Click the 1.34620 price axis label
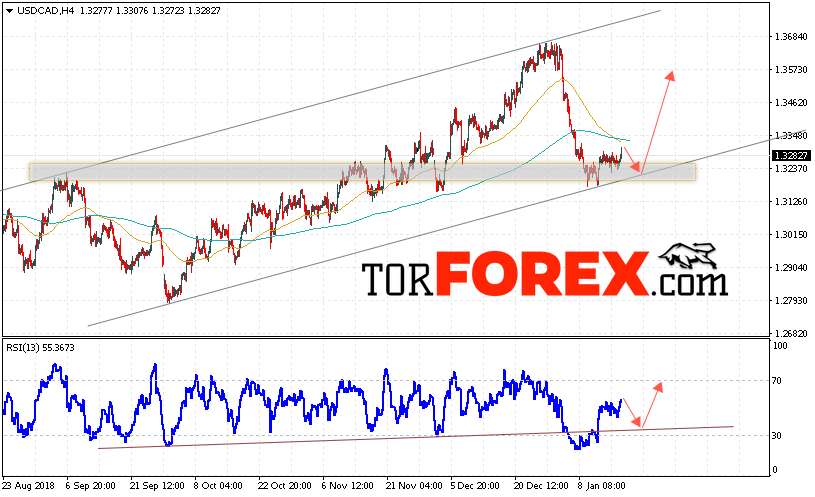Viewport: 815px width, 497px height. pyautogui.click(x=791, y=103)
